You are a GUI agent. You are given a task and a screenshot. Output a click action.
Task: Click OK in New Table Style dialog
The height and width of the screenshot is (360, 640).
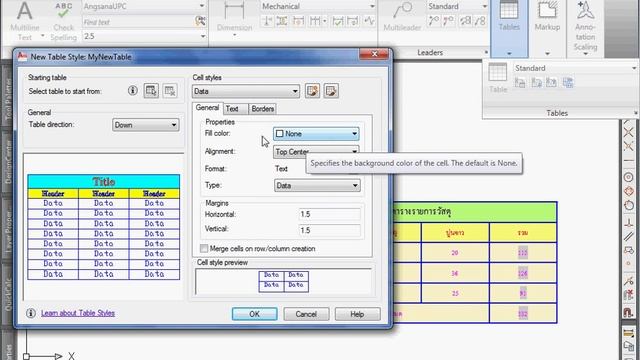(254, 314)
